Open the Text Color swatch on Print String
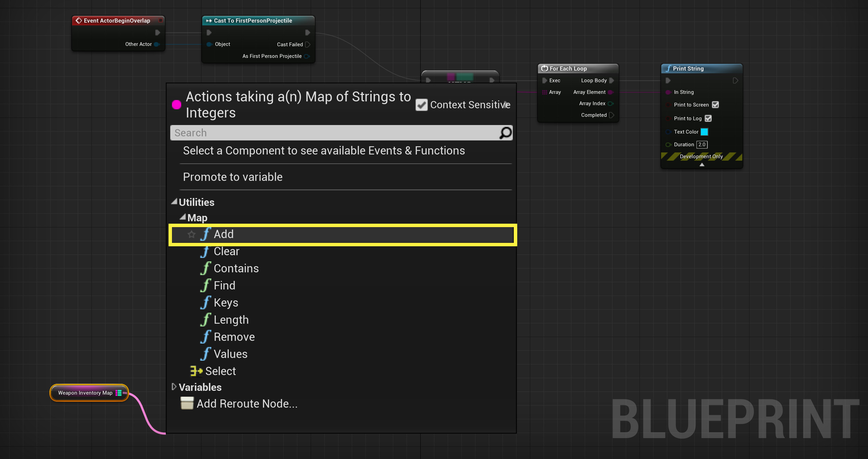 (704, 132)
